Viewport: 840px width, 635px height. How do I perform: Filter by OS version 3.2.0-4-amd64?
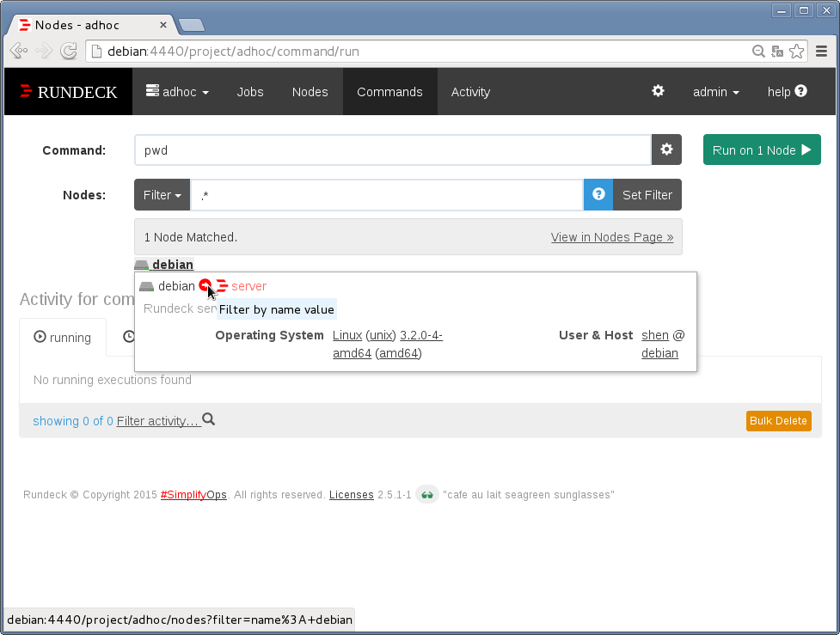tap(387, 345)
